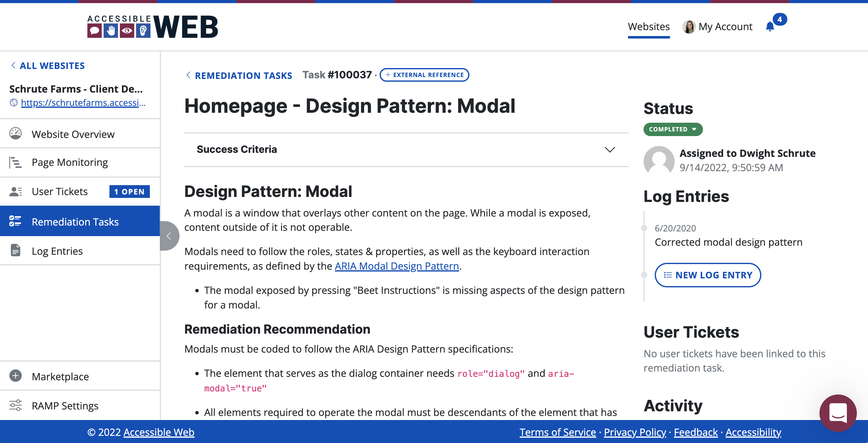Open the Websites tab
The width and height of the screenshot is (868, 443).
pos(649,26)
